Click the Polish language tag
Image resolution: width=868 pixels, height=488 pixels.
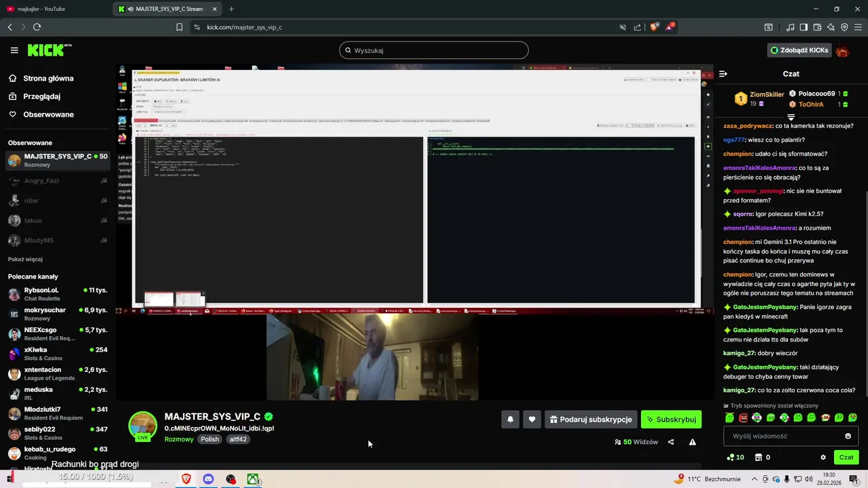tap(210, 439)
